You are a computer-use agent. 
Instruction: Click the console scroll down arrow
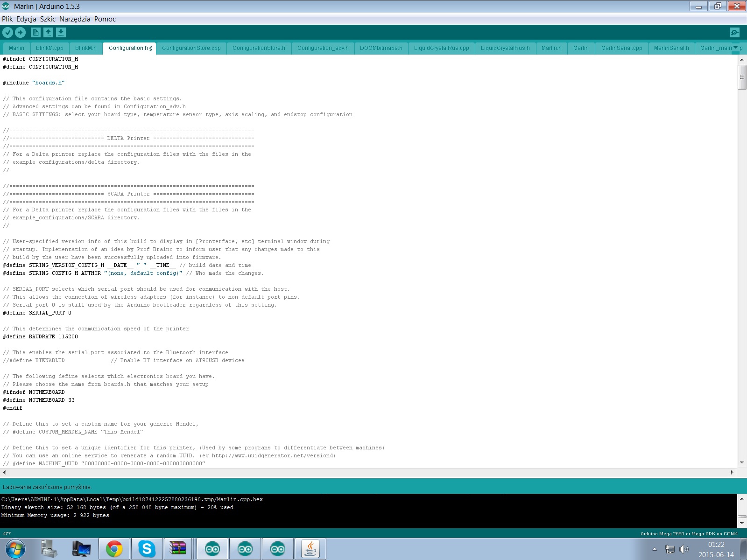pos(742,523)
